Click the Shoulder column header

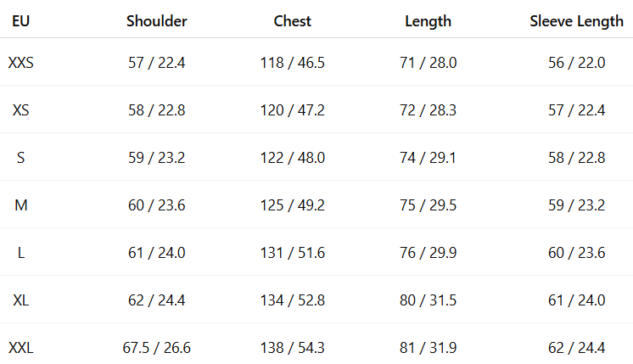(156, 21)
